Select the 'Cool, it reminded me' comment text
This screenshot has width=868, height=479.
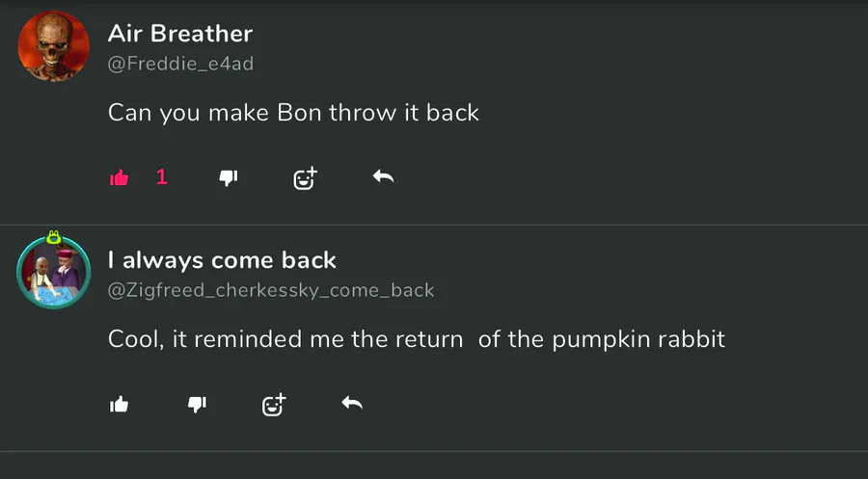click(x=417, y=339)
